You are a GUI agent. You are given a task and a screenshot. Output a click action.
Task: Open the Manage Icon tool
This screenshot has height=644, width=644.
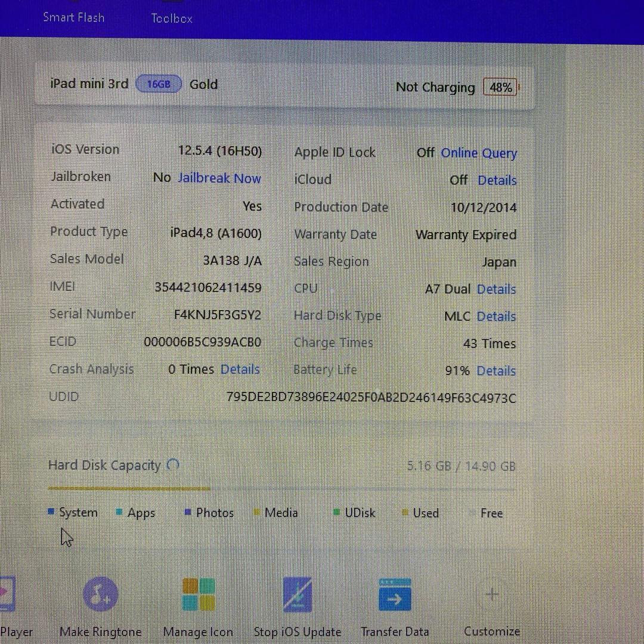(x=199, y=595)
